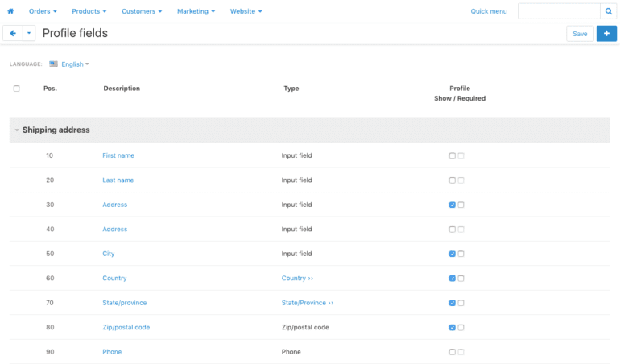Open the Last name field link
This screenshot has height=364, width=620.
118,180
